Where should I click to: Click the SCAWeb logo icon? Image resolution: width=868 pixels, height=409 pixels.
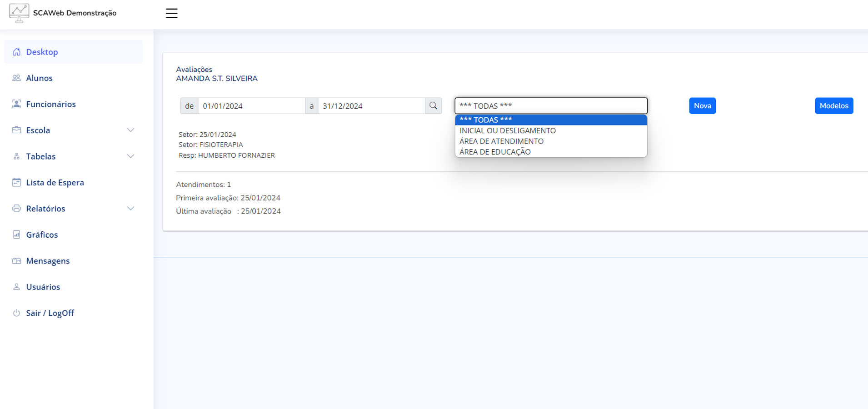[x=19, y=13]
